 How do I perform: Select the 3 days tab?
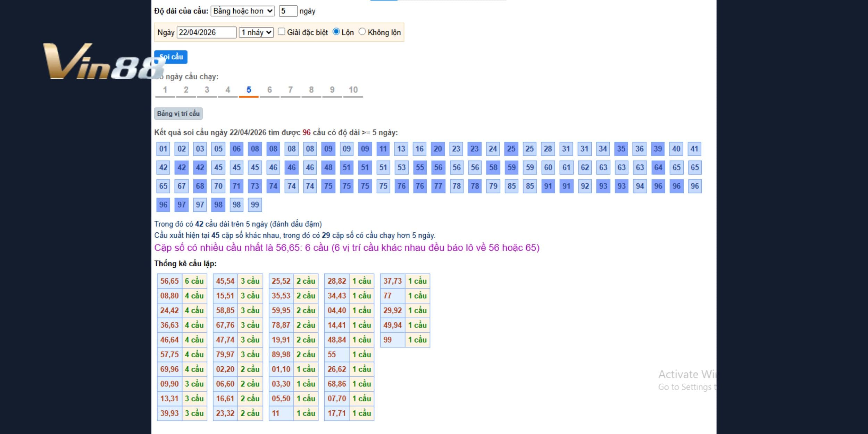point(207,90)
